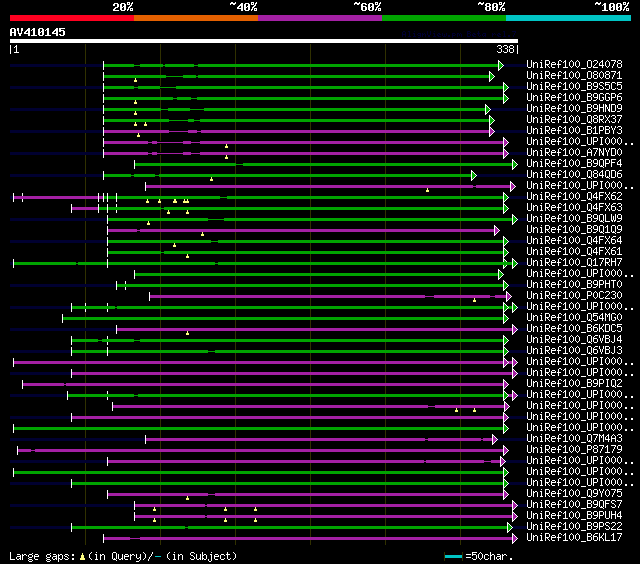Click the yellow gap marker under the UniRef100_P0C230 bar

474,300
